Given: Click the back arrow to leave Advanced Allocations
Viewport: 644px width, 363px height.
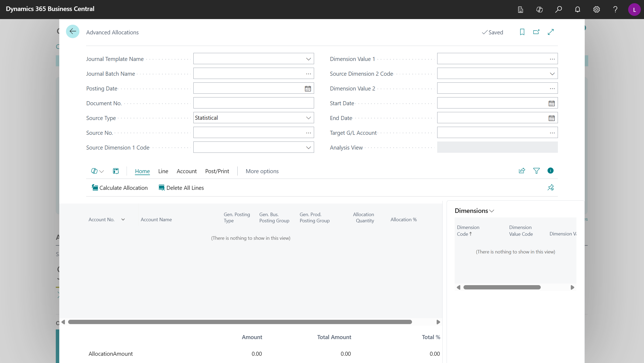Looking at the screenshot, I should click(72, 31).
